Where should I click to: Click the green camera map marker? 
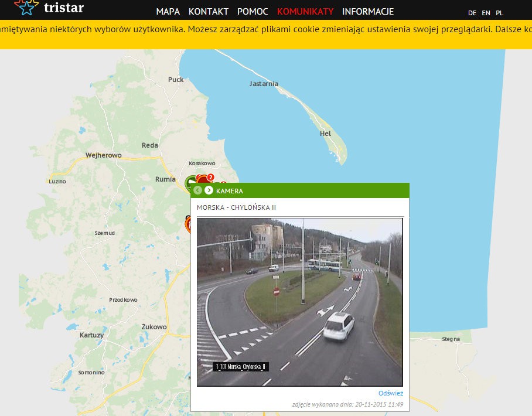190,181
